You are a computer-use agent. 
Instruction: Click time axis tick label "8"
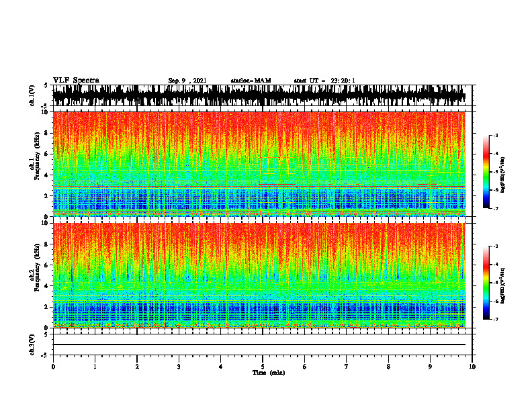pyautogui.click(x=388, y=367)
